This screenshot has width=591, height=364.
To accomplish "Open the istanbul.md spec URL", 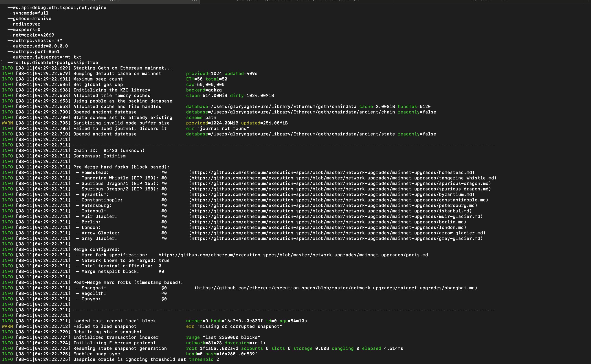I will (x=330, y=211).
